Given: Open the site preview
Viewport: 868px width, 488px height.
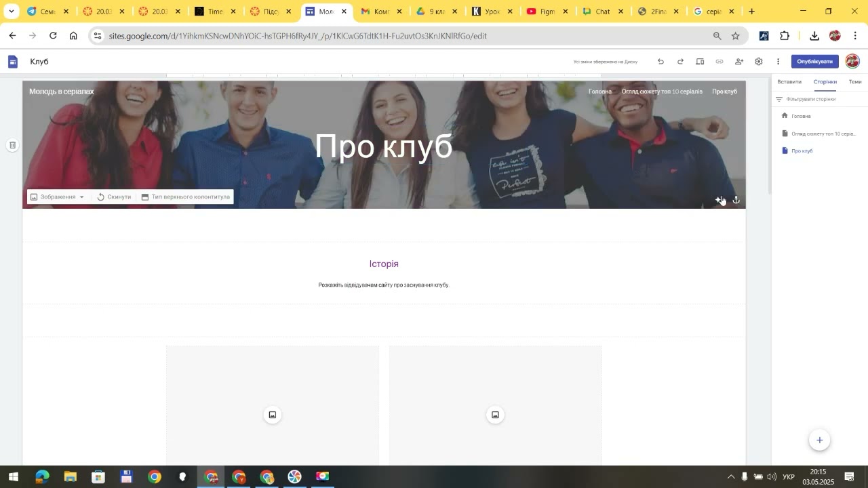Looking at the screenshot, I should [x=700, y=62].
